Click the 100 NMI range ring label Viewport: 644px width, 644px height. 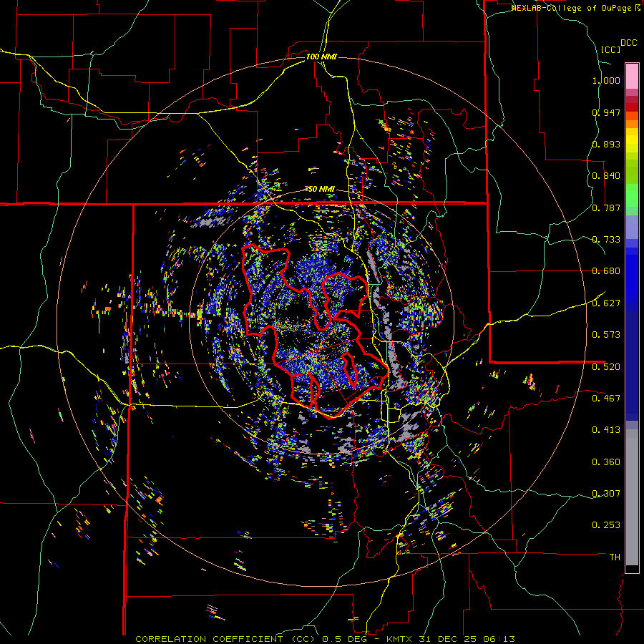321,57
